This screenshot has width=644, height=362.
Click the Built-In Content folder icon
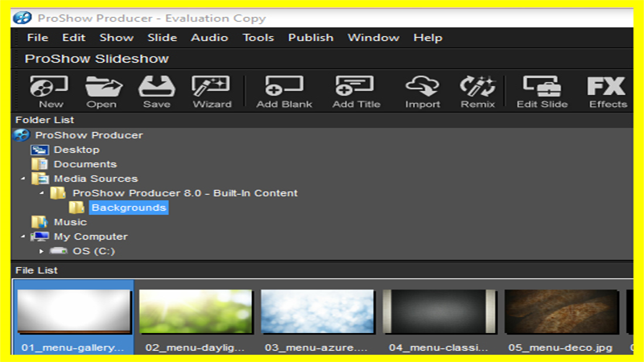tap(58, 193)
